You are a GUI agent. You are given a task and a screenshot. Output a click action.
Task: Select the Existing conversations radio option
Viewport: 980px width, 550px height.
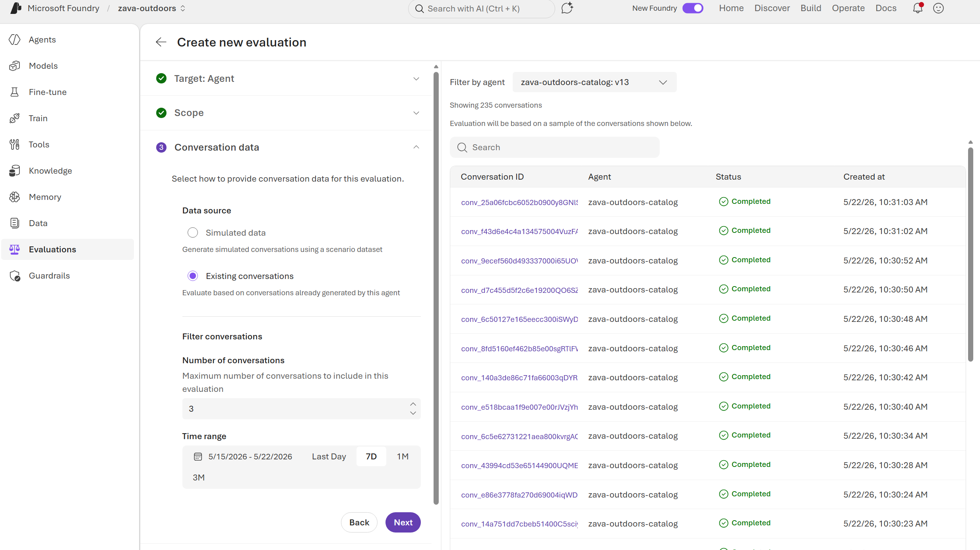point(193,276)
